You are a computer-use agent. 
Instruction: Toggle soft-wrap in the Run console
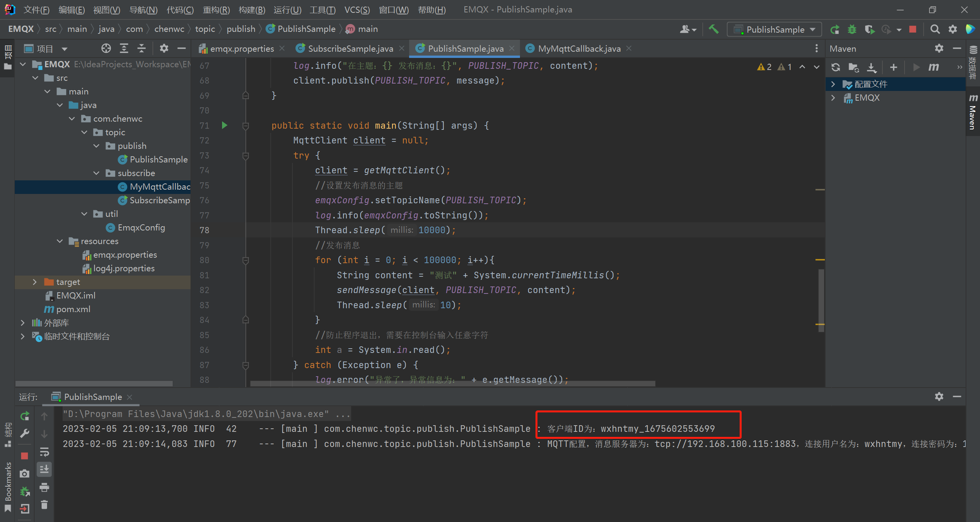(44, 452)
